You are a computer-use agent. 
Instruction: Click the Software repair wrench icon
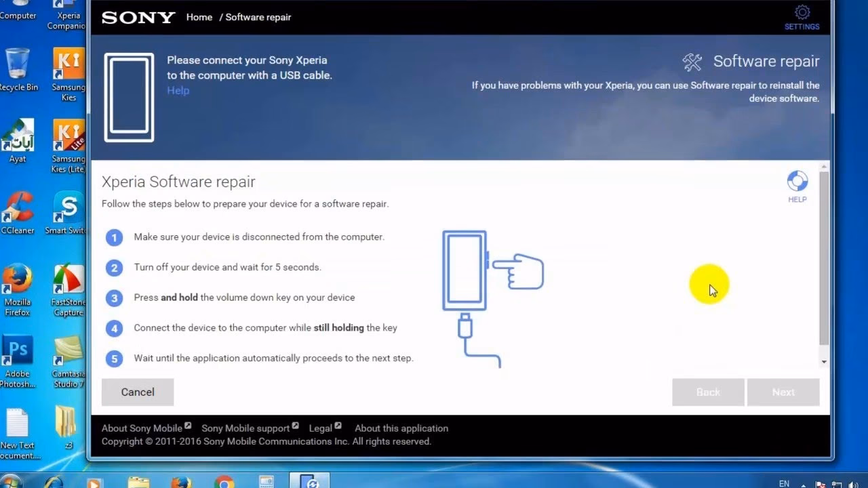[x=692, y=62]
